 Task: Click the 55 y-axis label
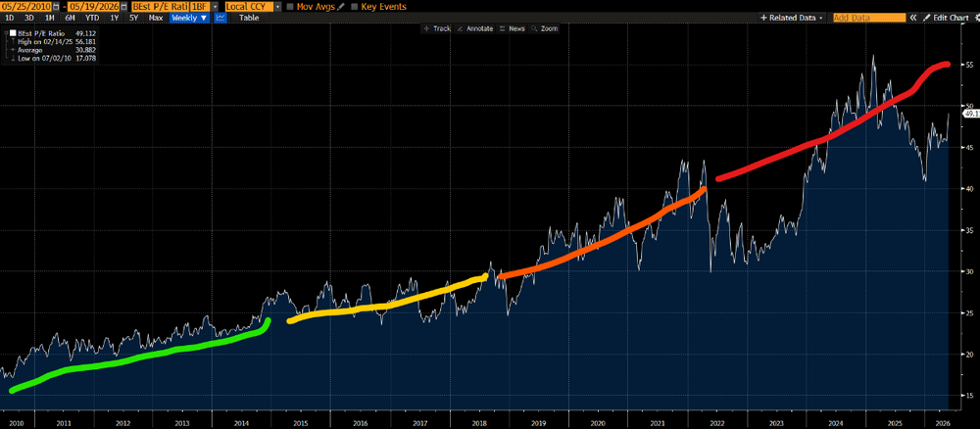click(969, 65)
